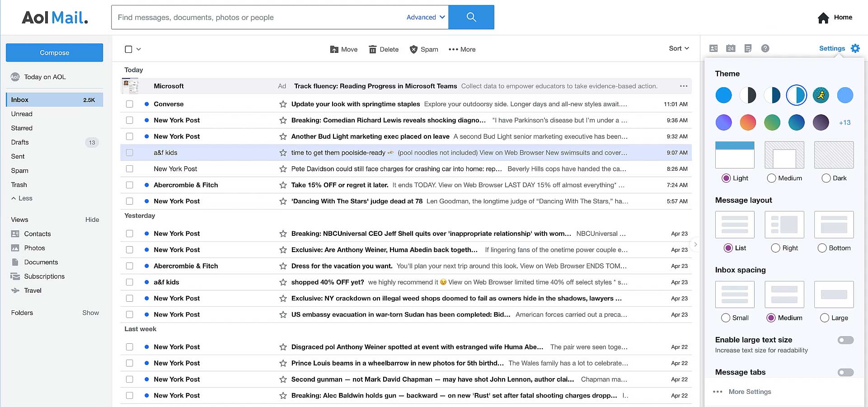Image resolution: width=868 pixels, height=407 pixels.
Task: Open the Documents icon in Views
Action: pos(15,262)
